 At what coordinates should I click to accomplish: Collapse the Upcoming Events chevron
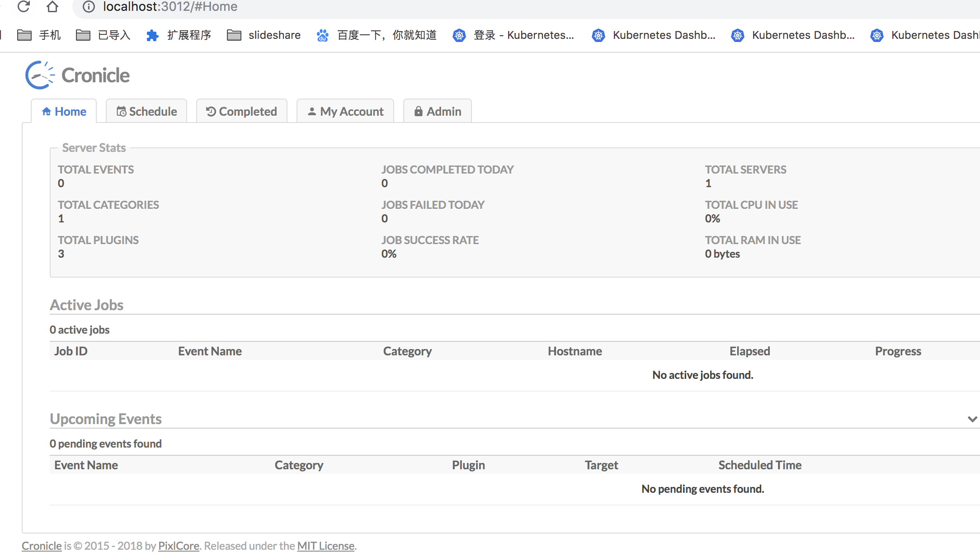coord(972,419)
